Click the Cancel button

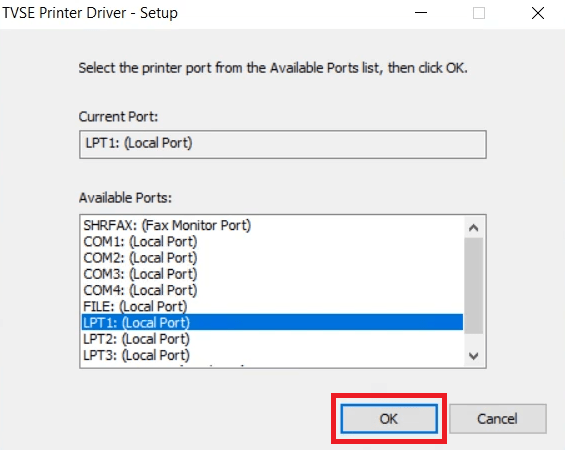click(x=498, y=419)
